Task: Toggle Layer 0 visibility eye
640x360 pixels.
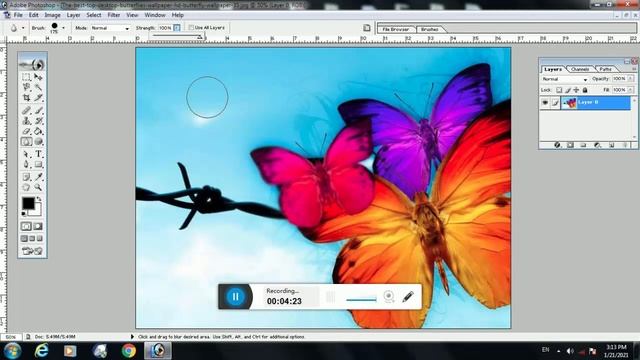Action: click(545, 103)
